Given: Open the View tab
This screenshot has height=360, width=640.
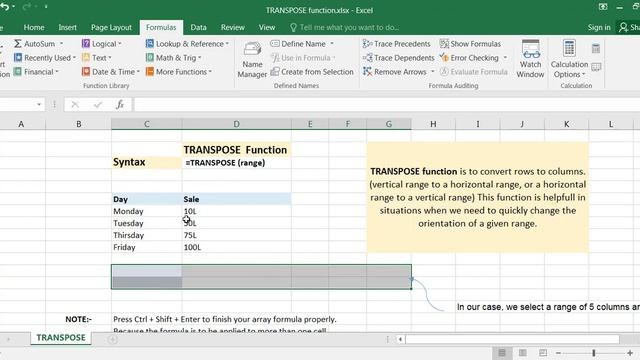Looking at the screenshot, I should [x=267, y=27].
